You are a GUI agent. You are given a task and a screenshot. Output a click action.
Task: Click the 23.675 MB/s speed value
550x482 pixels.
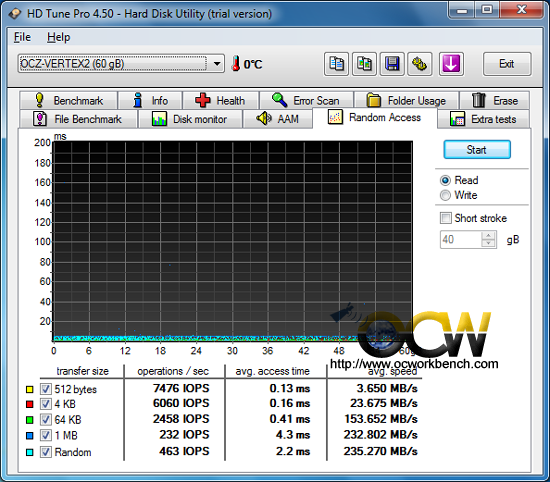pos(384,403)
